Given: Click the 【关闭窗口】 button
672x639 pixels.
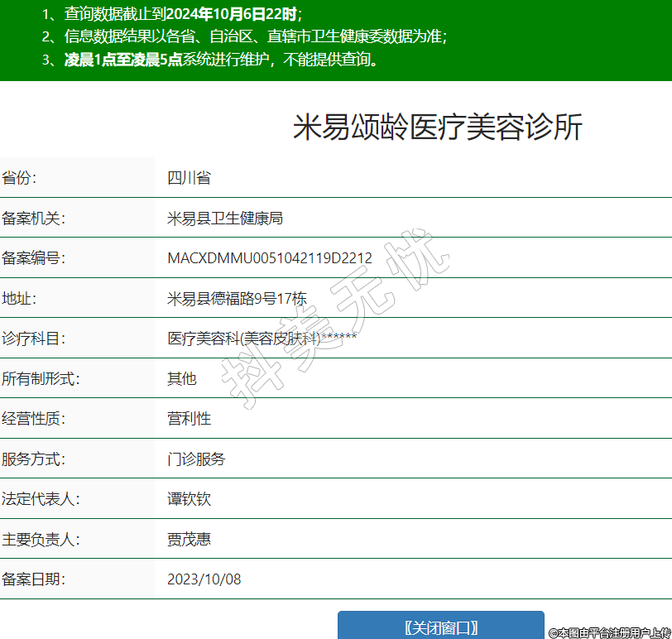Looking at the screenshot, I should (440, 627).
